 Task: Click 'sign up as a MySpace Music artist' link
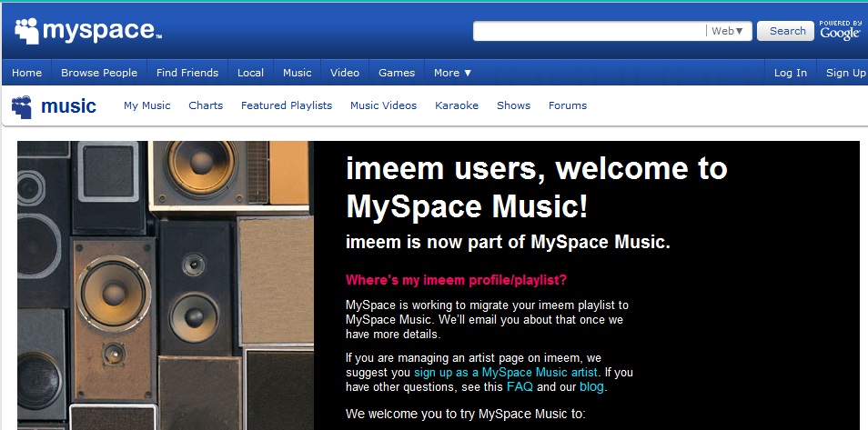point(505,372)
